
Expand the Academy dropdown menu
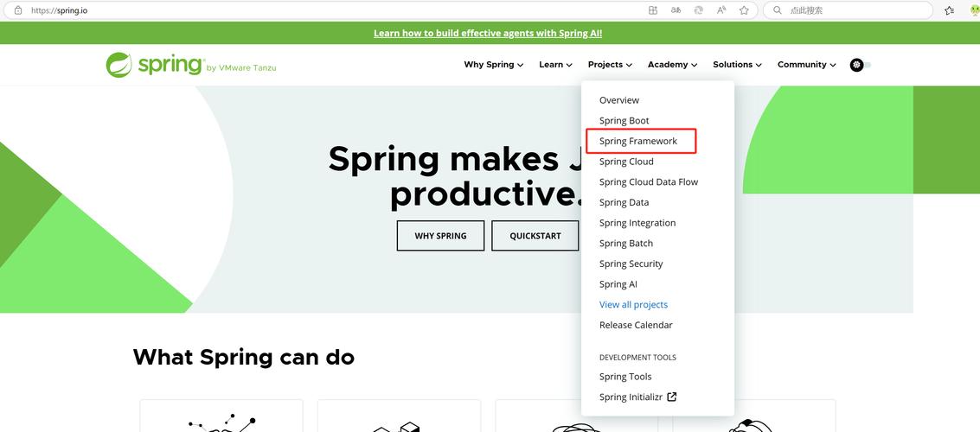click(672, 65)
